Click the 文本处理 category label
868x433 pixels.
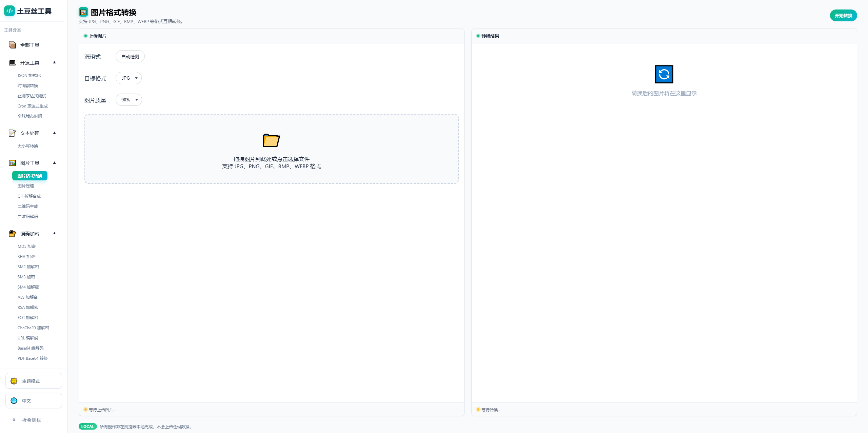tap(30, 133)
